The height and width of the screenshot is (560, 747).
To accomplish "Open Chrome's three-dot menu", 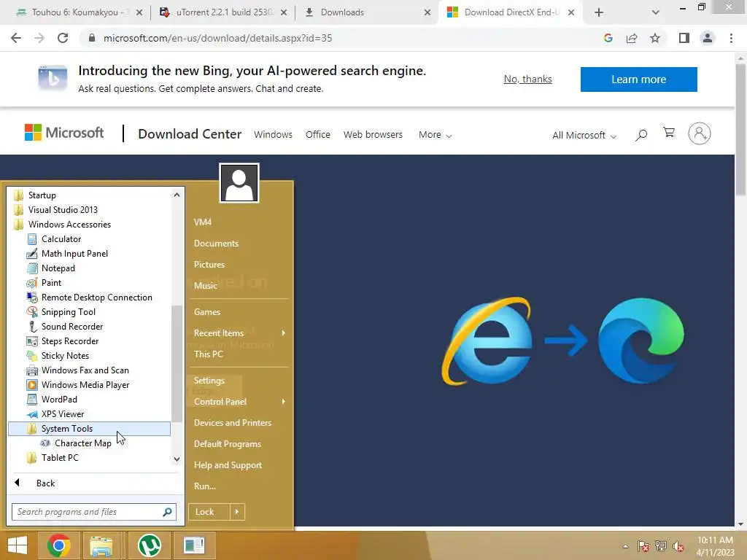I will click(x=731, y=38).
